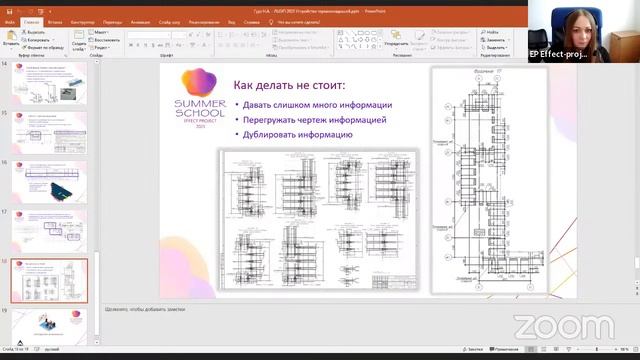Click the Find (Найти) magnifier icon
Screen dimensions: 640x360
(483, 32)
